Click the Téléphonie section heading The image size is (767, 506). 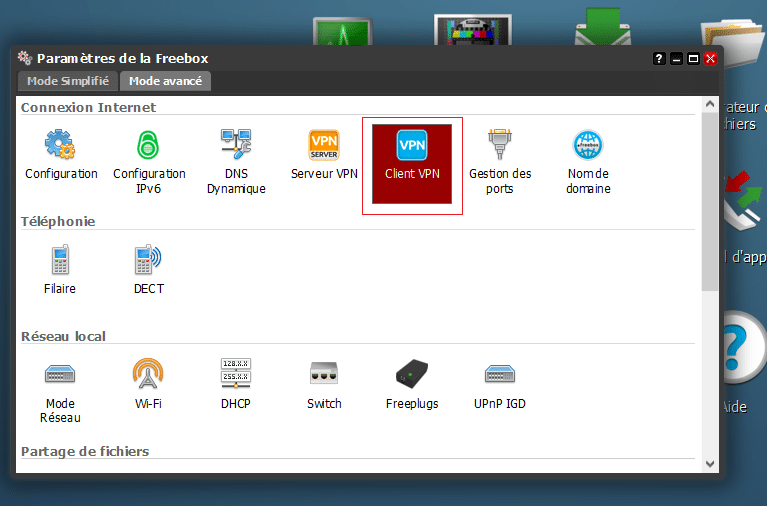pos(58,221)
